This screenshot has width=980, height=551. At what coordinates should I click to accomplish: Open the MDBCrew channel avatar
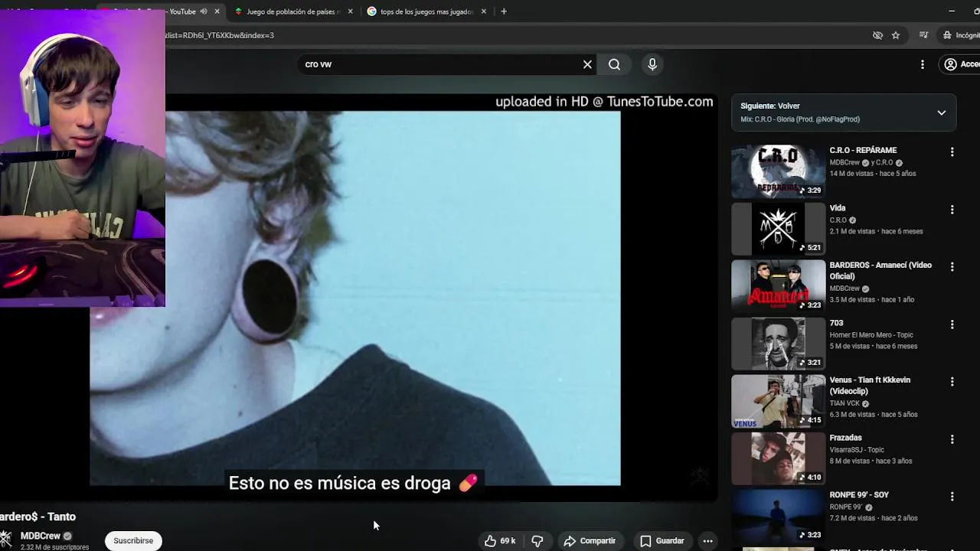[x=5, y=539]
